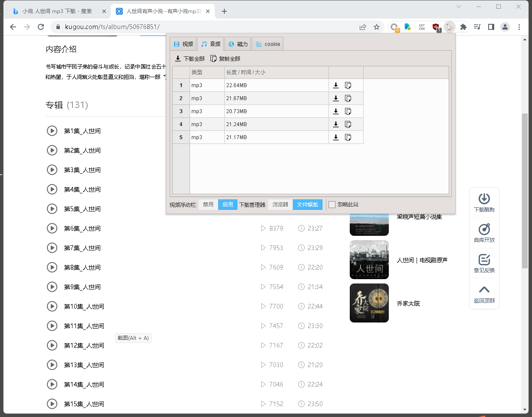Click the 曲库开放 sidebar icon
This screenshot has height=417, width=532.
484,233
